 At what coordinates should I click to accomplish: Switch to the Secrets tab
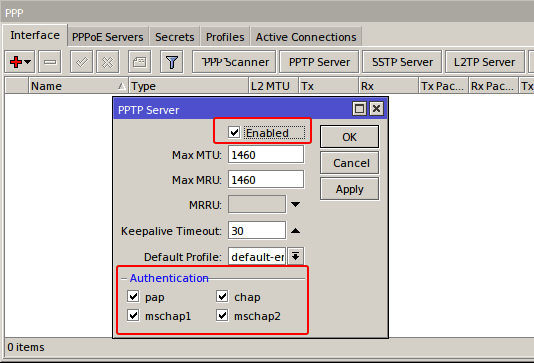pyautogui.click(x=174, y=37)
